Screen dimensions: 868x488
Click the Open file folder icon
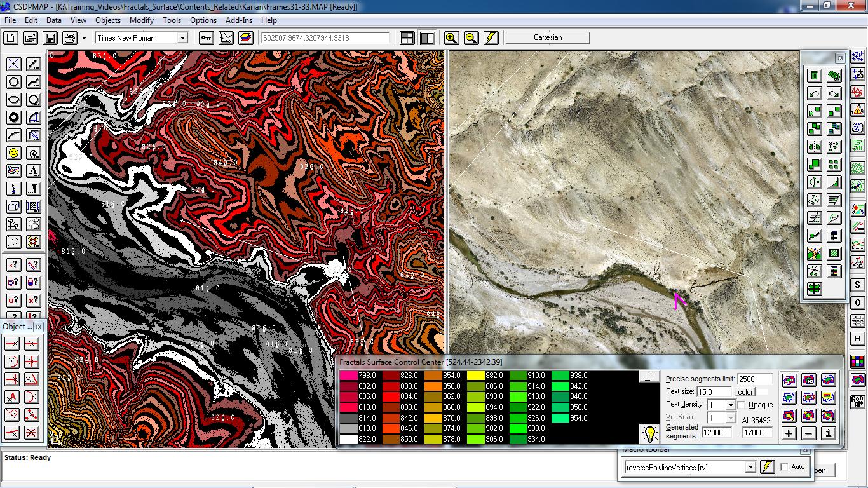[31, 38]
